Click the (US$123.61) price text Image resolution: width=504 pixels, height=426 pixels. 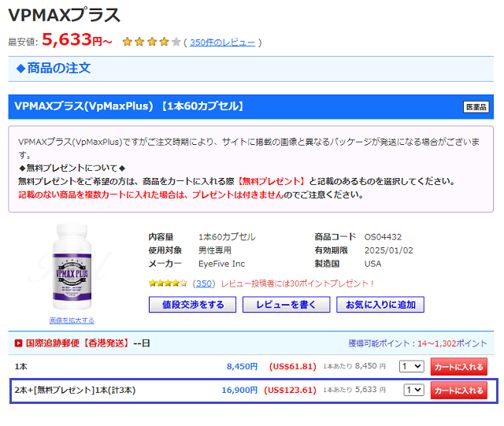[290, 391]
